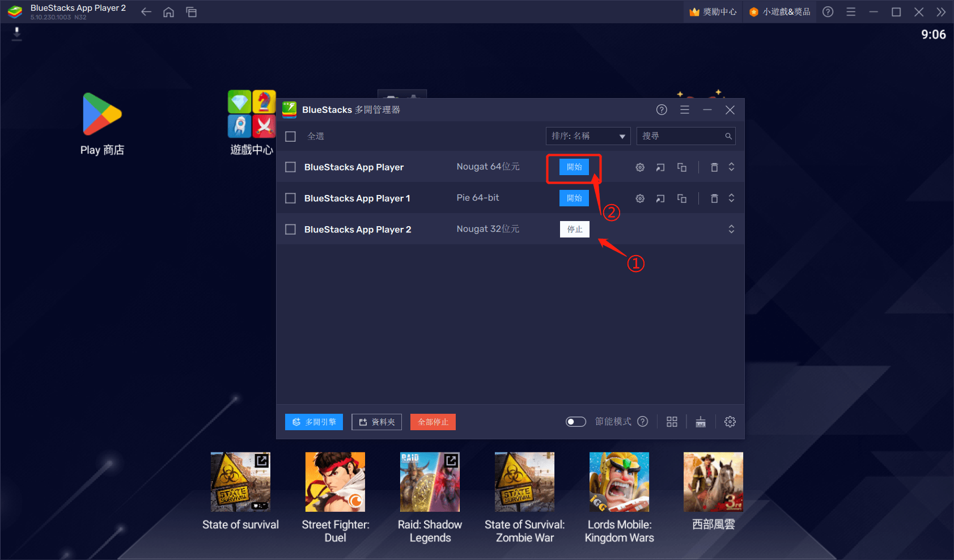
Task: Stop the BlueStacks App Player 2 instance
Action: pos(575,230)
